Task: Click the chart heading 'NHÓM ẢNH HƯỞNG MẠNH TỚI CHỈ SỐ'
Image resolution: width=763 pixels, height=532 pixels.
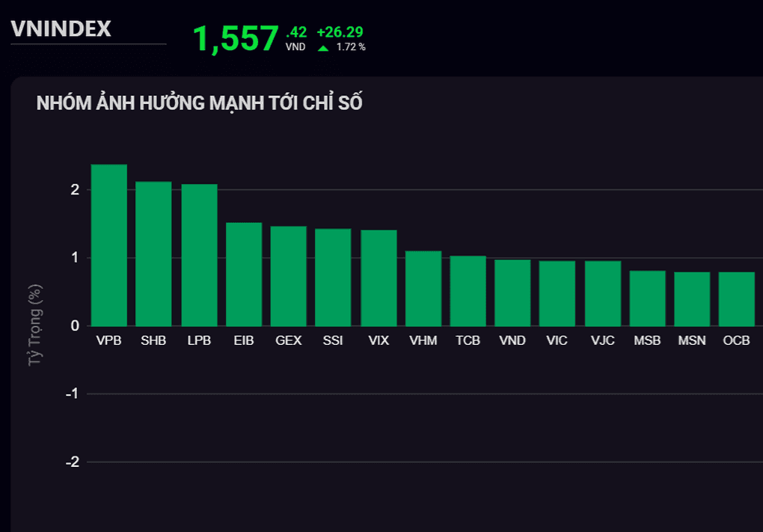Action: (x=199, y=103)
